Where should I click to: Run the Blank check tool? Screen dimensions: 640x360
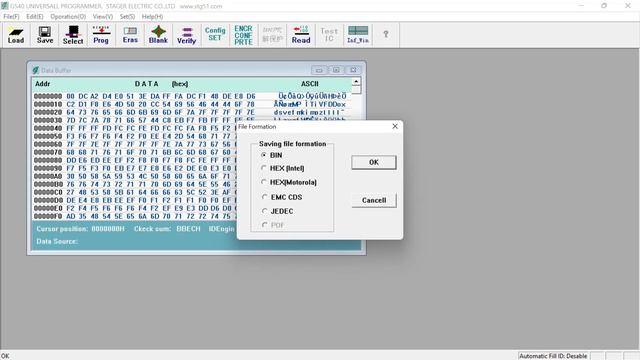(x=158, y=35)
